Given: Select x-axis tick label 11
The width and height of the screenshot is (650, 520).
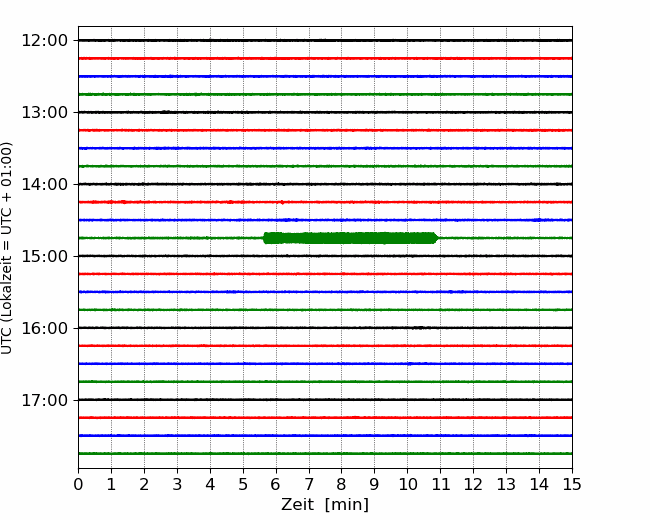Looking at the screenshot, I should pyautogui.click(x=441, y=484).
